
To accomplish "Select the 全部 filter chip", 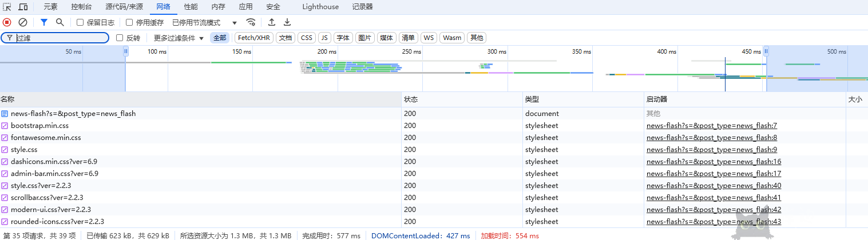I will click(220, 38).
